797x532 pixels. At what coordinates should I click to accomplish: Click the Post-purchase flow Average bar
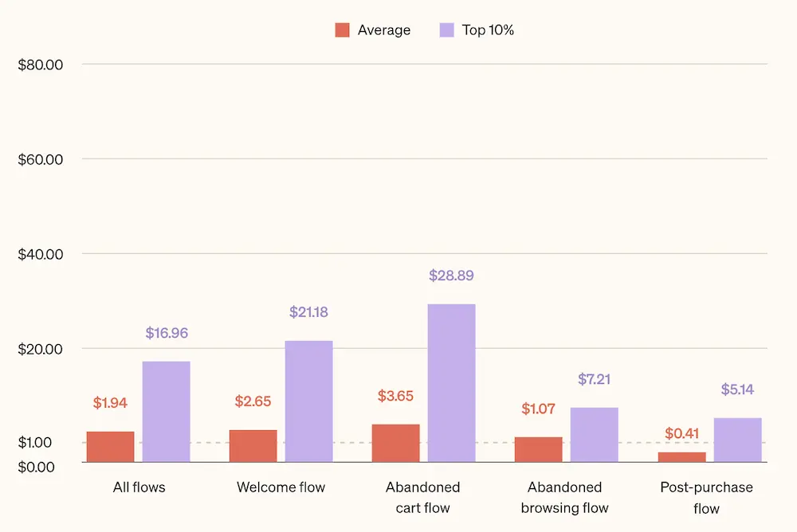[681, 457]
